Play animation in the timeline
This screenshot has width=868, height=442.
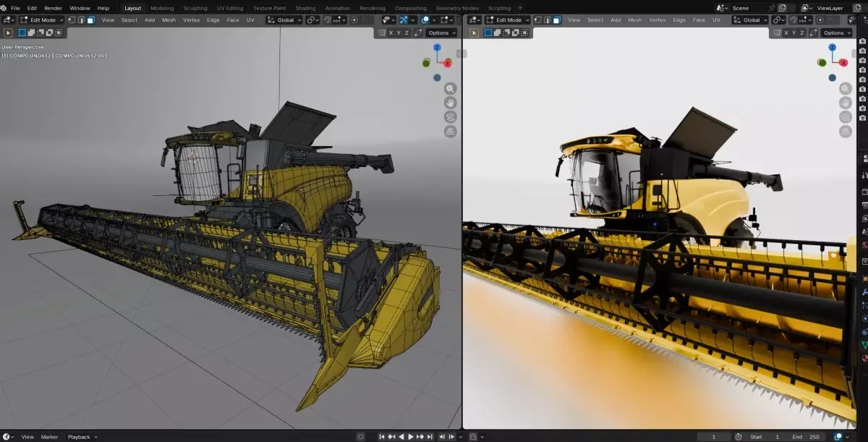(411, 437)
